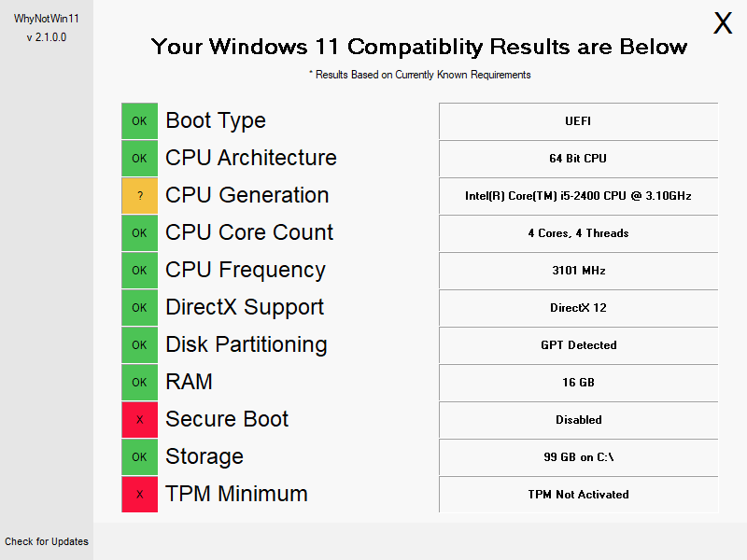The image size is (747, 560).
Task: Click the red X icon for Secure Boot
Action: tap(139, 419)
